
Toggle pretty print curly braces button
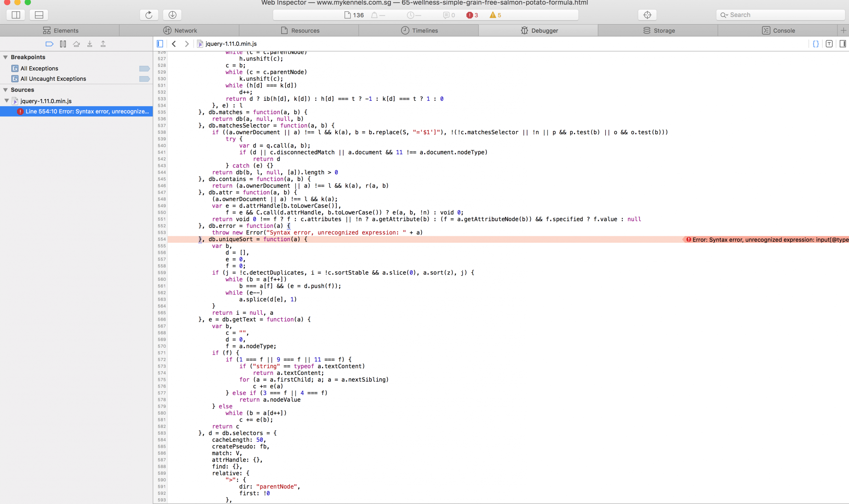tap(816, 44)
